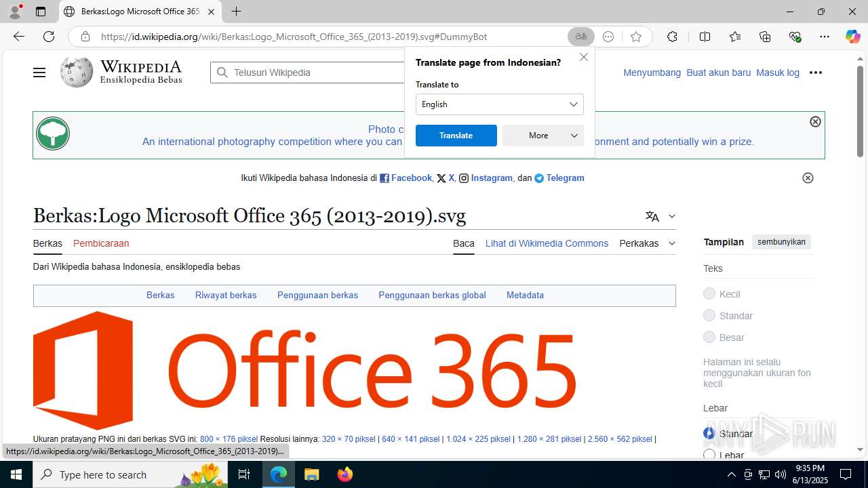Open the 320 × 70 piksel resolution link

(x=349, y=439)
